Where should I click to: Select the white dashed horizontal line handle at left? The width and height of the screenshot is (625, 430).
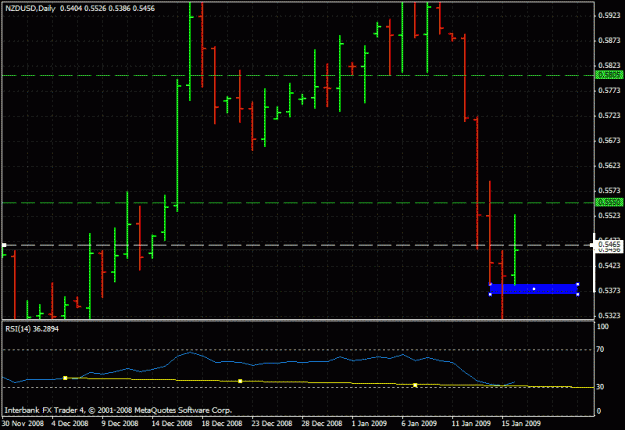pos(4,245)
